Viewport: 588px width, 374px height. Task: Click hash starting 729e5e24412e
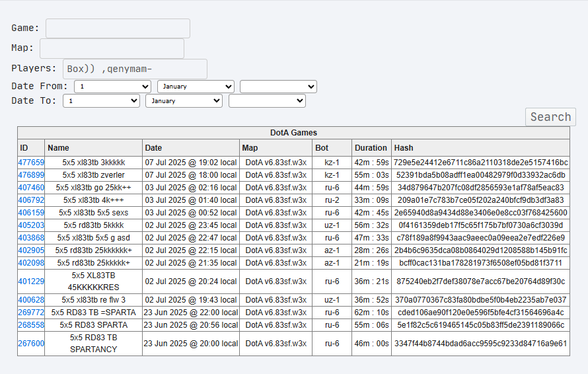pyautogui.click(x=481, y=163)
